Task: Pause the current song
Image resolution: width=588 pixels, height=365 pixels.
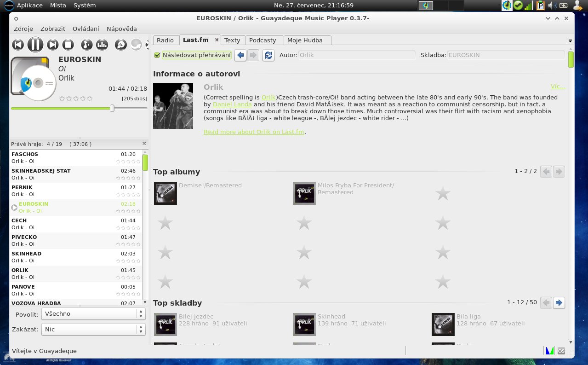Action: (35, 45)
